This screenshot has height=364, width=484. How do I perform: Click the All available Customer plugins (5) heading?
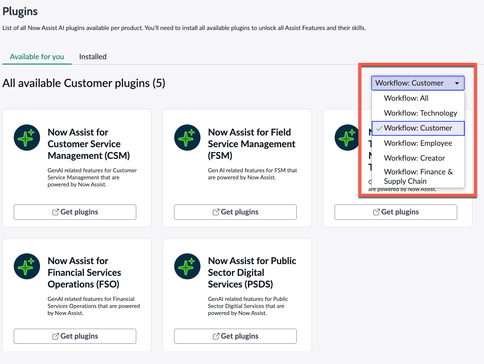point(84,83)
